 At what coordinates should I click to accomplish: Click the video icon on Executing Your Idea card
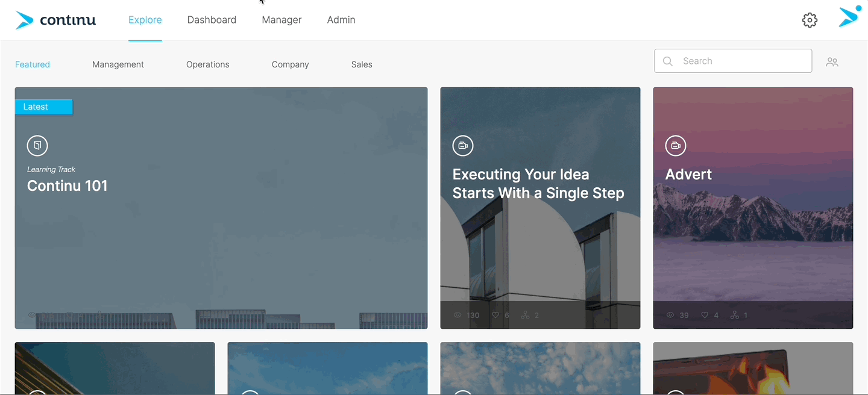click(463, 145)
